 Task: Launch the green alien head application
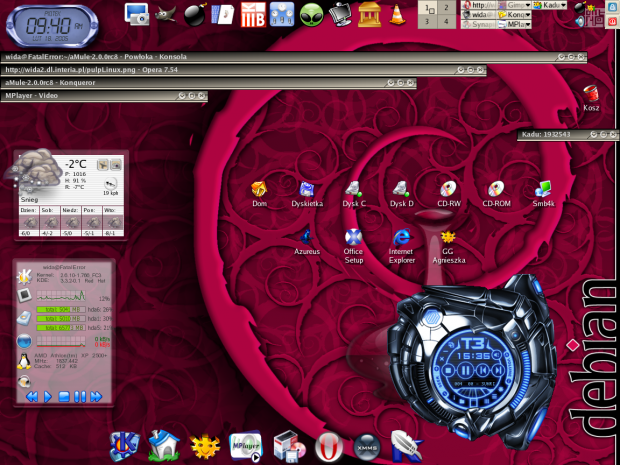pyautogui.click(x=311, y=15)
